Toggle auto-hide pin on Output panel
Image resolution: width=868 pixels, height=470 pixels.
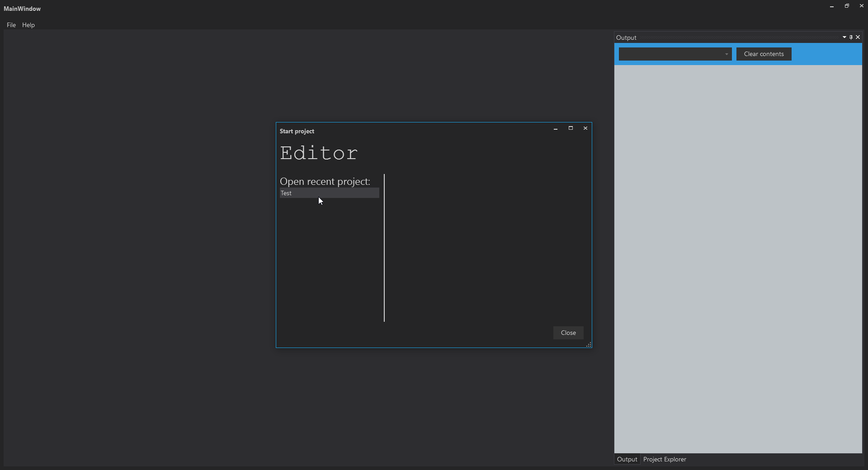(851, 38)
